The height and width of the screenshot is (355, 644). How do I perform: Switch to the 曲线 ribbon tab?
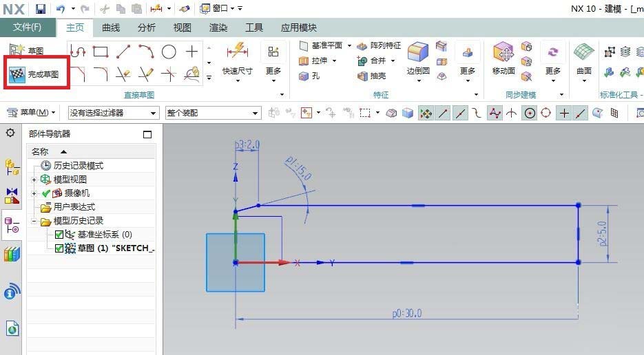pyautogui.click(x=111, y=28)
